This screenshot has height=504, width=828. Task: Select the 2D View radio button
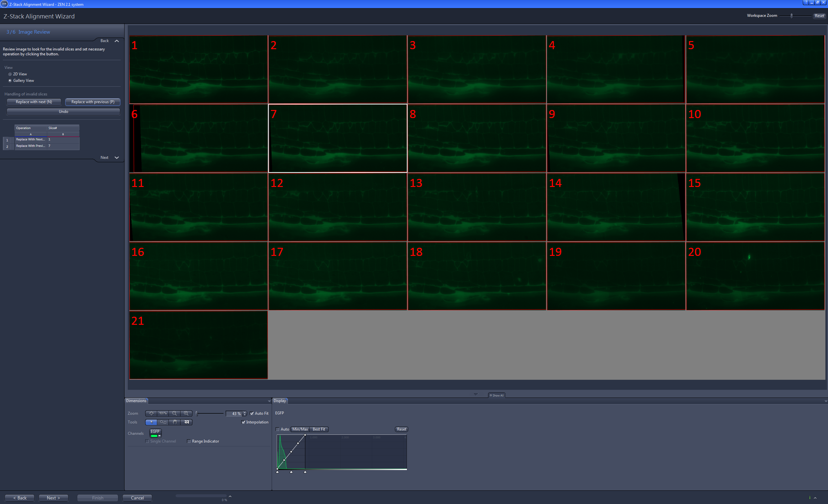10,74
